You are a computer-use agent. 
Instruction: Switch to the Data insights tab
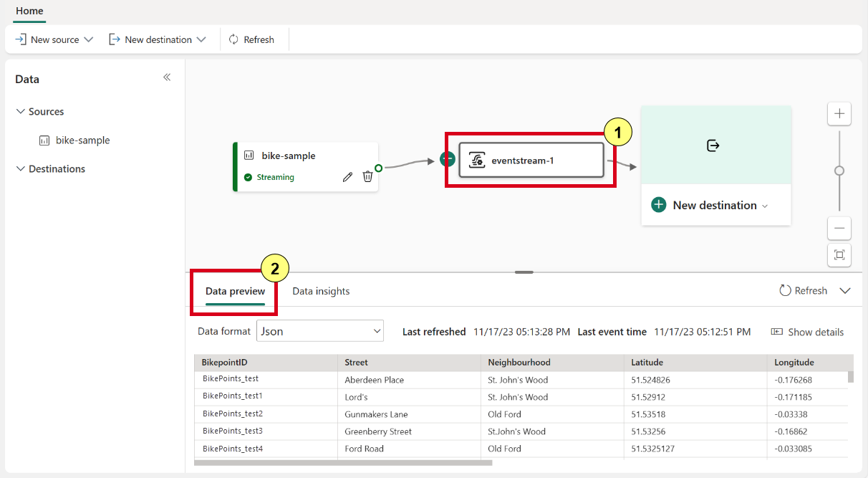point(321,291)
